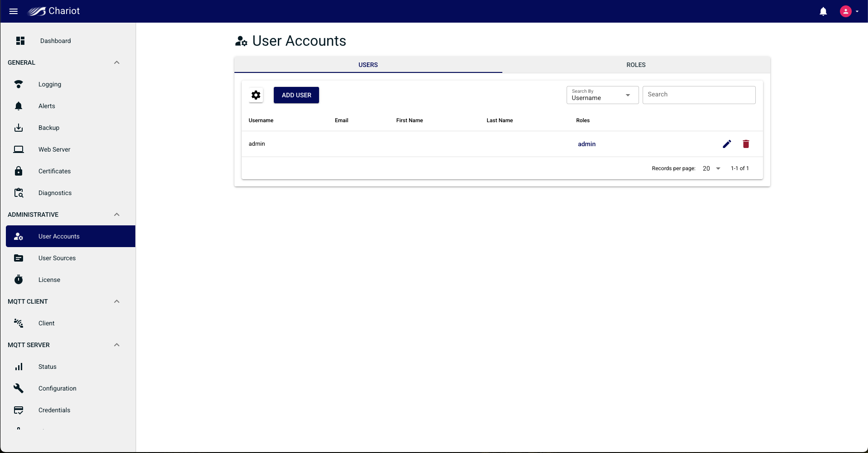Delete admin user with trash icon
The width and height of the screenshot is (868, 453).
[746, 144]
